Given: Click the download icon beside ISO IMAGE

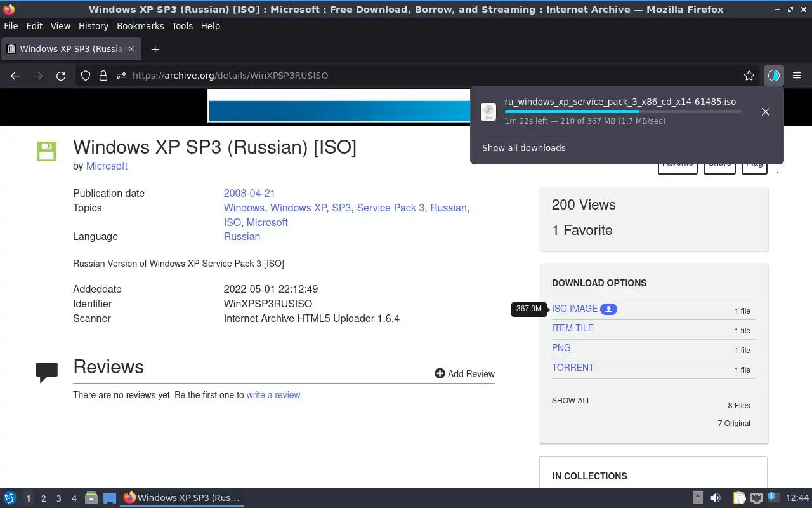Looking at the screenshot, I should click(608, 309).
